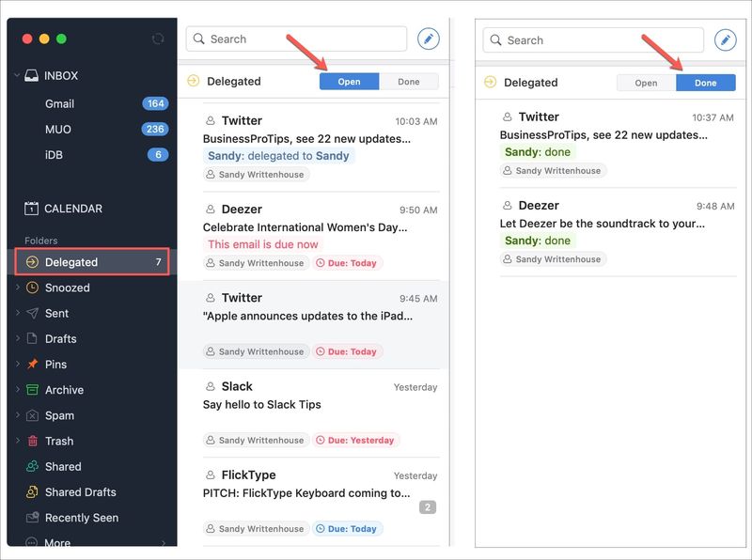752x560 pixels.
Task: Click the Gmail 164 unread badge
Action: tap(155, 103)
